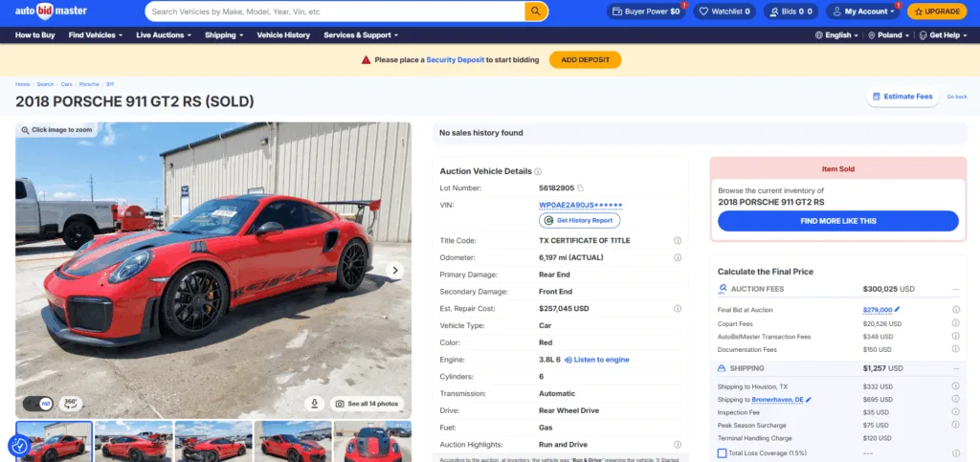
Task: Select the fifth thumbnail showing front view
Action: point(372,441)
